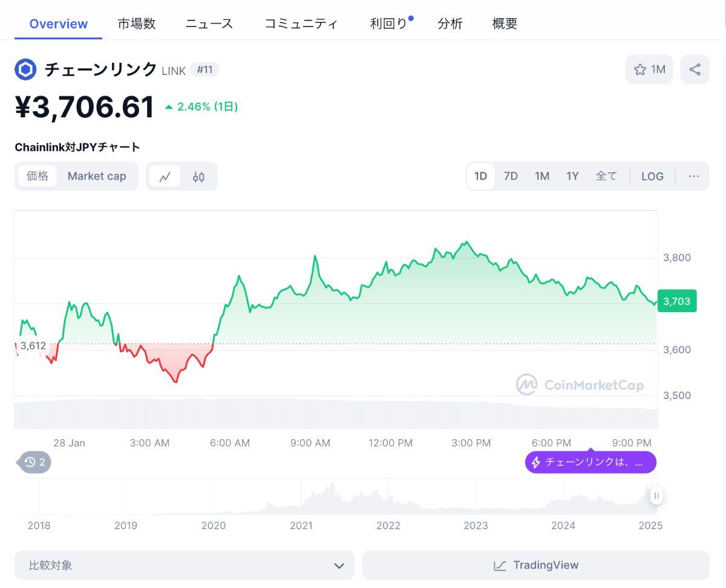Screen dimensions: 726x588
Task: Switch to line chart view icon
Action: pos(165,177)
